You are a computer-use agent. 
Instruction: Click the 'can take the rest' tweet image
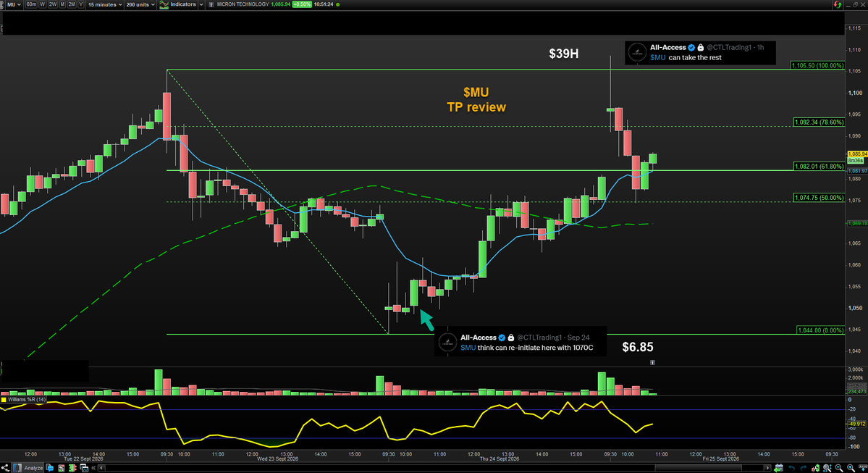point(700,53)
